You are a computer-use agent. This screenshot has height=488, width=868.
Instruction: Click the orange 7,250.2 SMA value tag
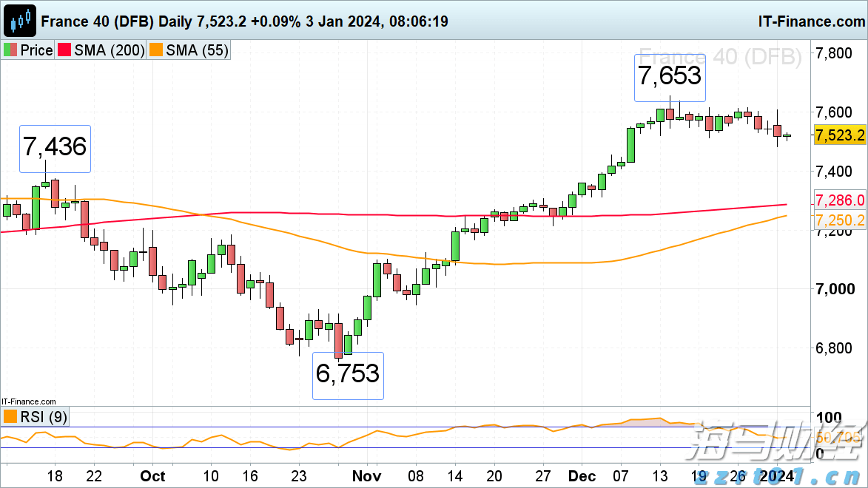pos(839,220)
